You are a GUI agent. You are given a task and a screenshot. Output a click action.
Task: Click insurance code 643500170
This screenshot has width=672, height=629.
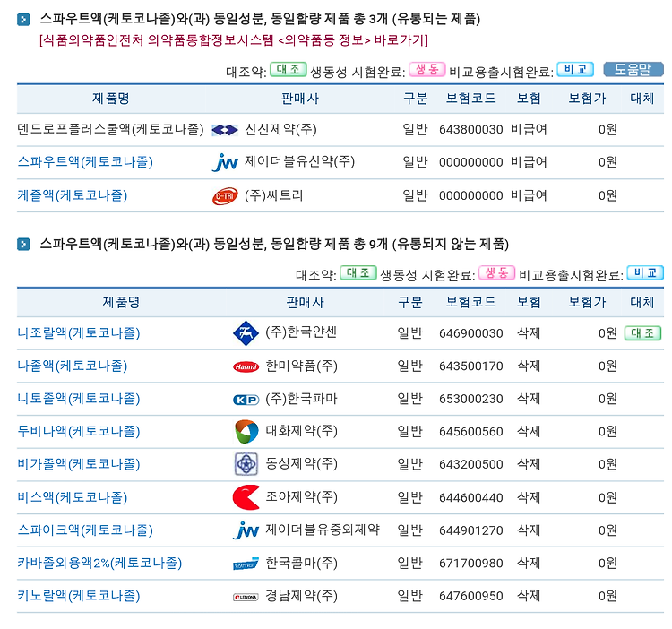point(471,366)
